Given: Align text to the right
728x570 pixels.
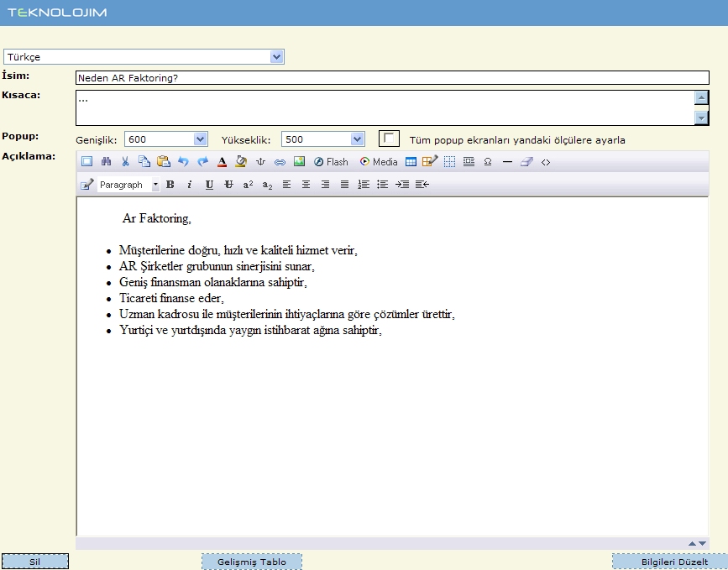Looking at the screenshot, I should point(325,185).
